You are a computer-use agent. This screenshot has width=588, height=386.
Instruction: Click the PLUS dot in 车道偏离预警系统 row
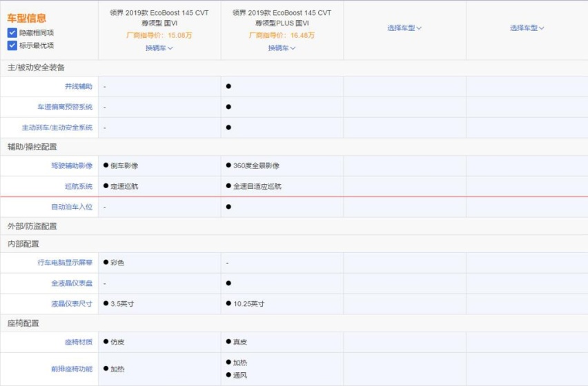pos(228,107)
